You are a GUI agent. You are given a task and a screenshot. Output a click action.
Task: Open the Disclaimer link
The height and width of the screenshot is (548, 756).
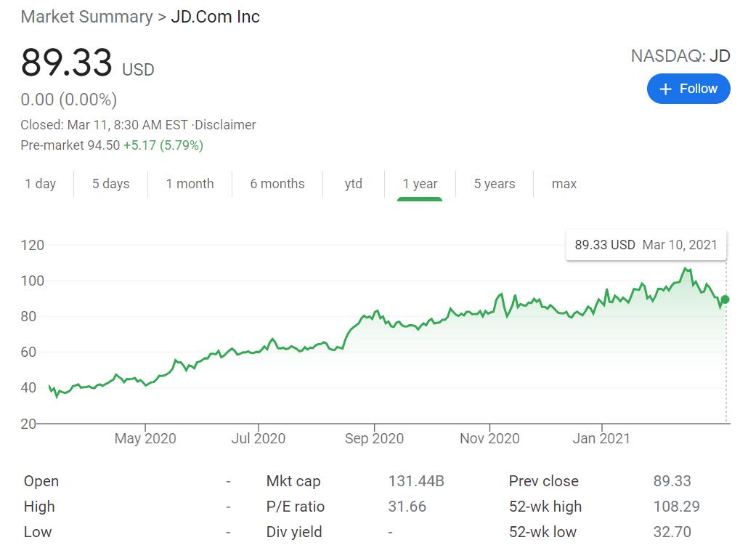(227, 124)
